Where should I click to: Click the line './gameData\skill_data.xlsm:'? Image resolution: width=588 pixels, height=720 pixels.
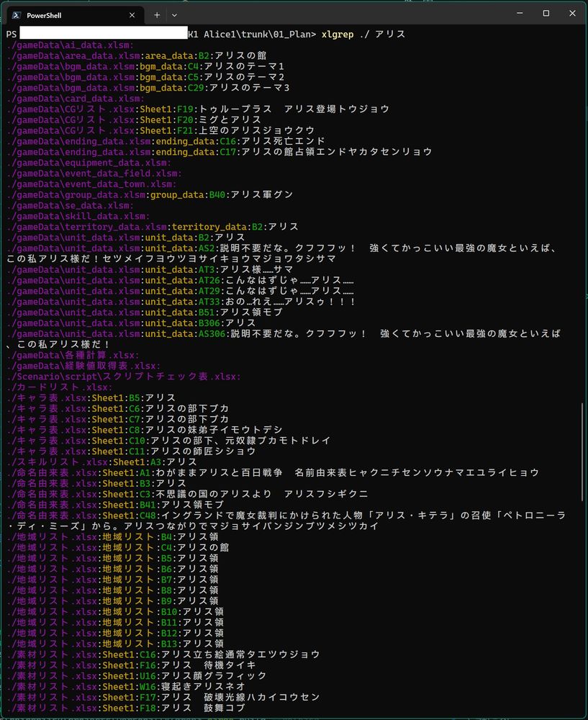[x=78, y=216]
